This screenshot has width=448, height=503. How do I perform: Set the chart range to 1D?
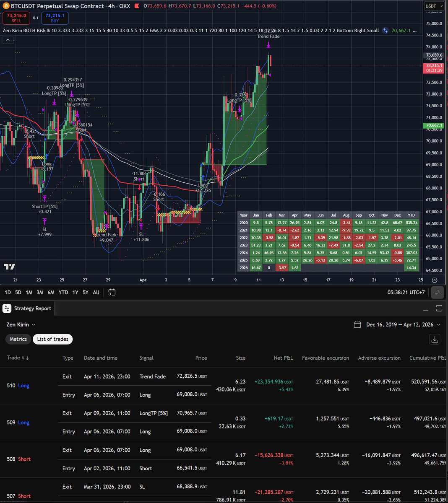tap(8, 293)
